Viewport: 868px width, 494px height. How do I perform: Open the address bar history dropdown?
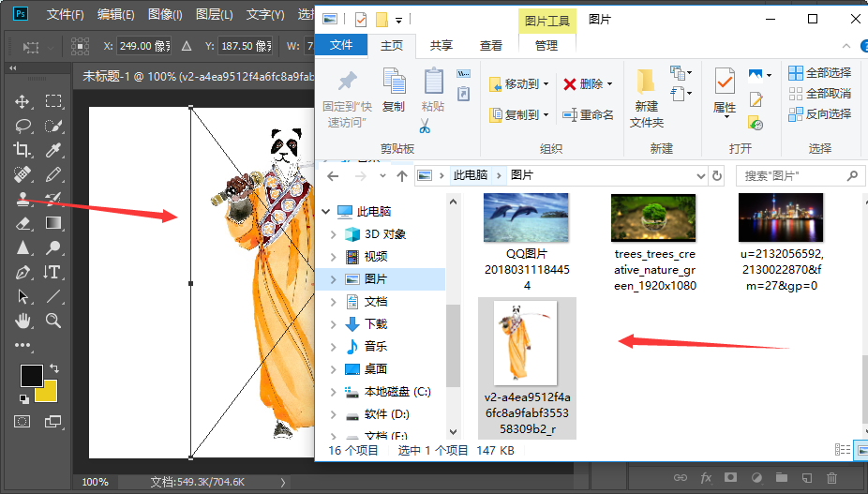pos(701,175)
